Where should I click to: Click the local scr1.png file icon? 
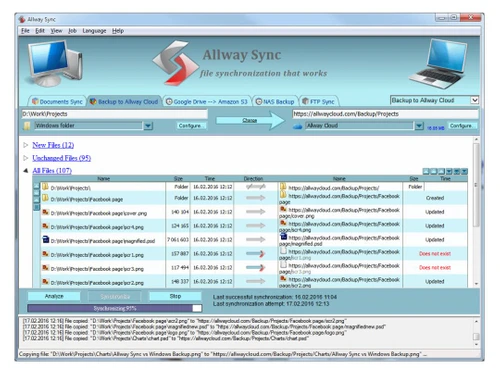(x=45, y=254)
